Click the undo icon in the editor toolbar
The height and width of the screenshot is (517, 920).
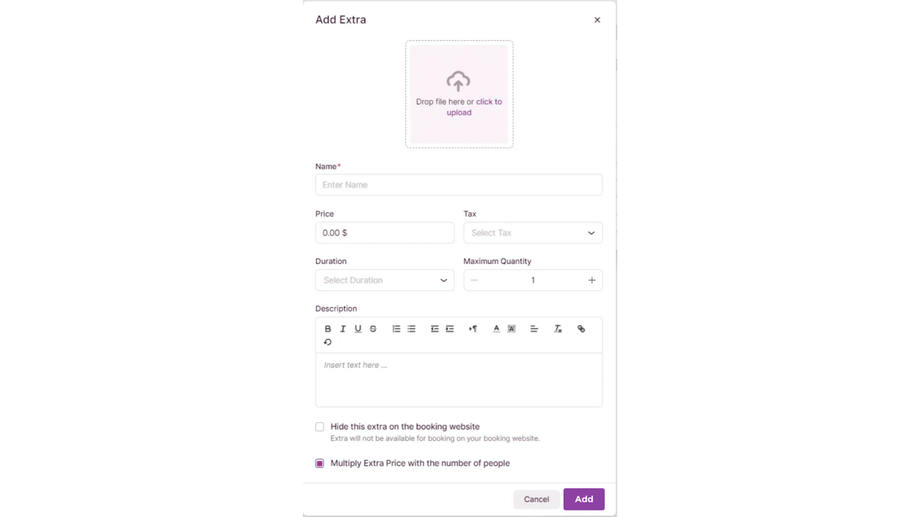coord(328,342)
